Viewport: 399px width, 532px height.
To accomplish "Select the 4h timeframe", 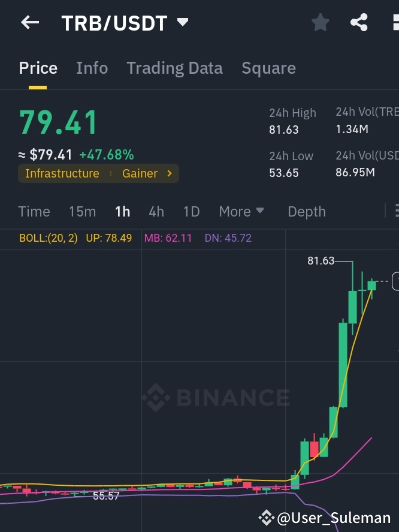I will (156, 211).
